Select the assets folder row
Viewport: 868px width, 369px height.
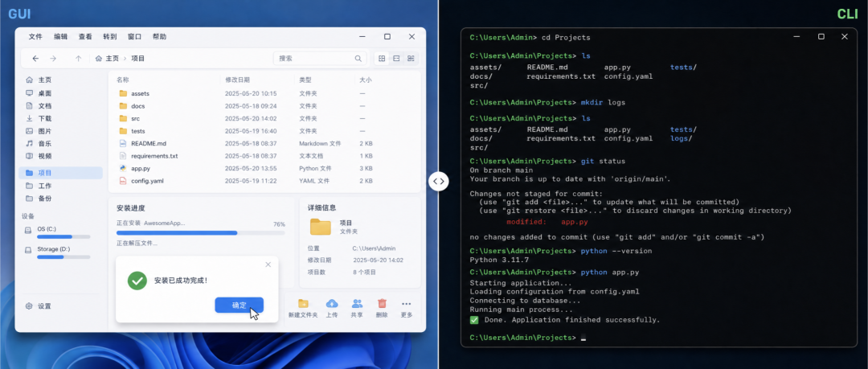(264, 93)
